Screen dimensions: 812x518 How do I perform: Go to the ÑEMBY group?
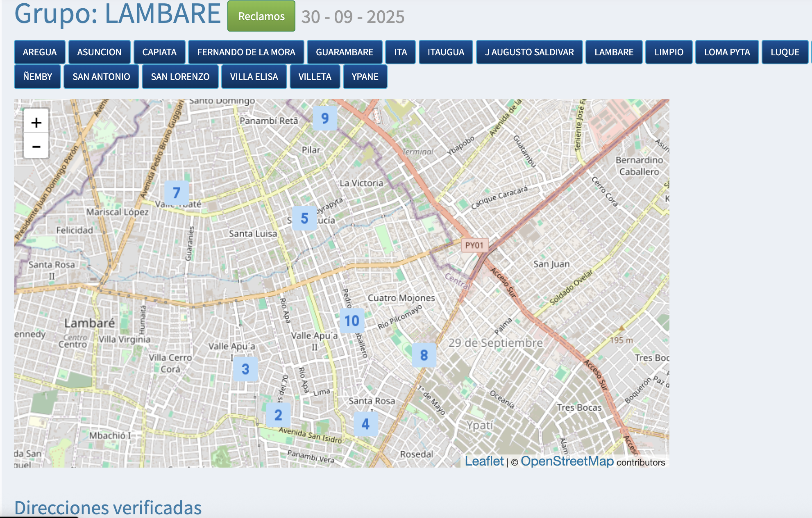click(37, 77)
